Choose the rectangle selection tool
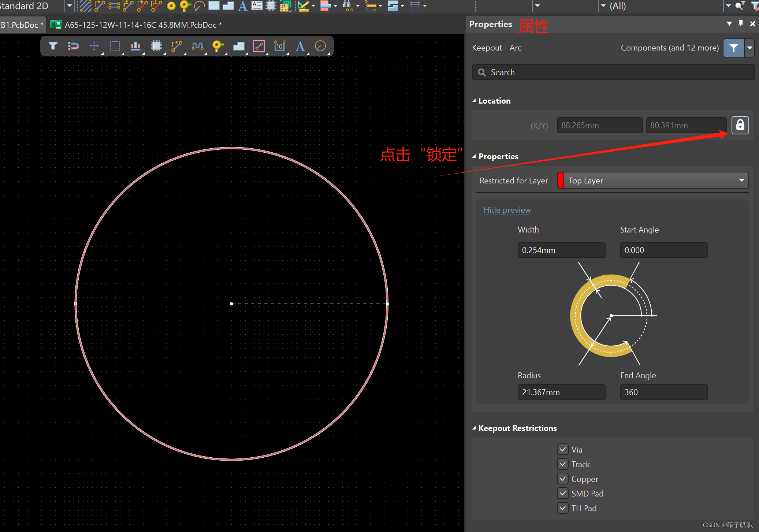This screenshot has height=532, width=759. (x=115, y=46)
